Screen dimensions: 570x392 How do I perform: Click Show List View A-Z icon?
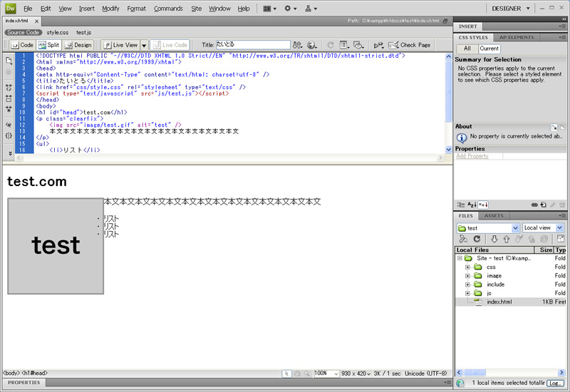click(472, 205)
